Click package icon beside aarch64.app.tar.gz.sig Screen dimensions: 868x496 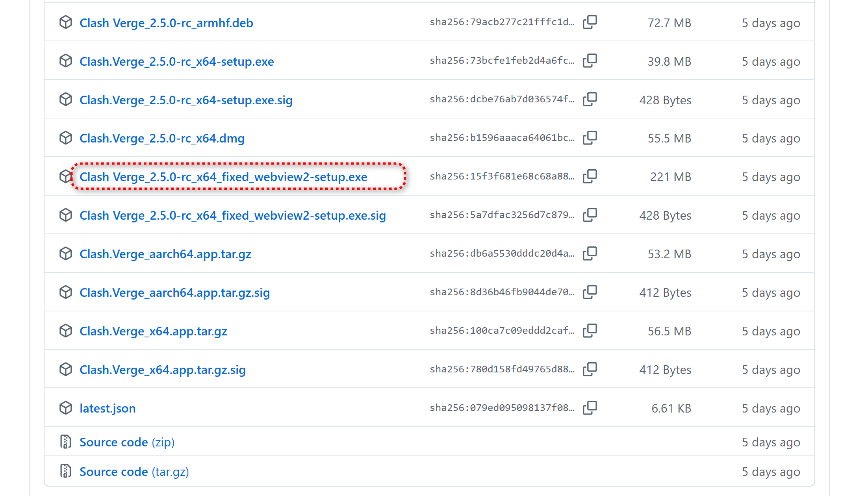66,292
